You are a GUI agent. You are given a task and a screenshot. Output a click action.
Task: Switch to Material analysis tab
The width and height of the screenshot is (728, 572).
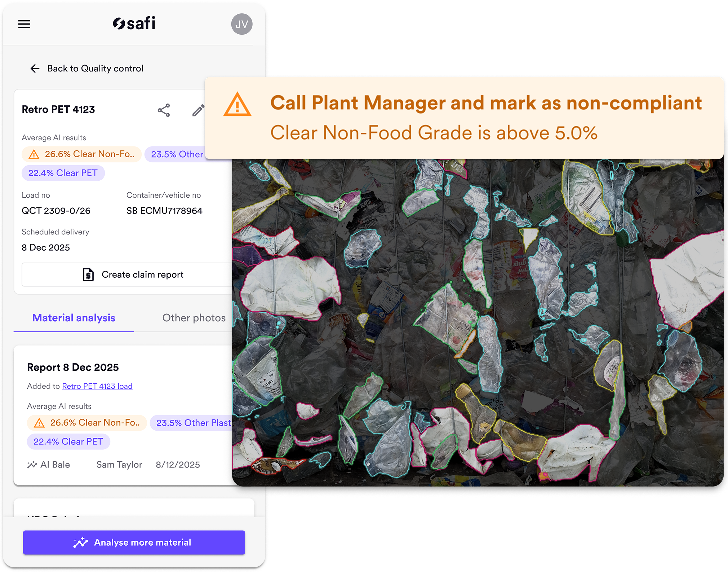(74, 318)
